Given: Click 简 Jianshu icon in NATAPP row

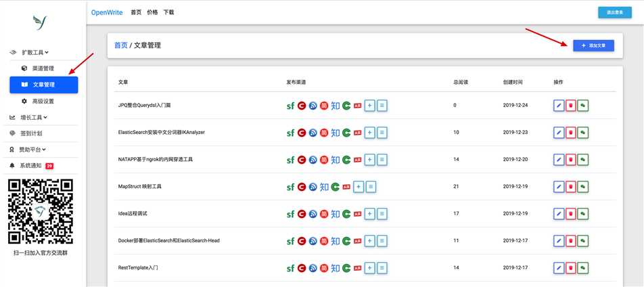Looking at the screenshot, I should [324, 160].
